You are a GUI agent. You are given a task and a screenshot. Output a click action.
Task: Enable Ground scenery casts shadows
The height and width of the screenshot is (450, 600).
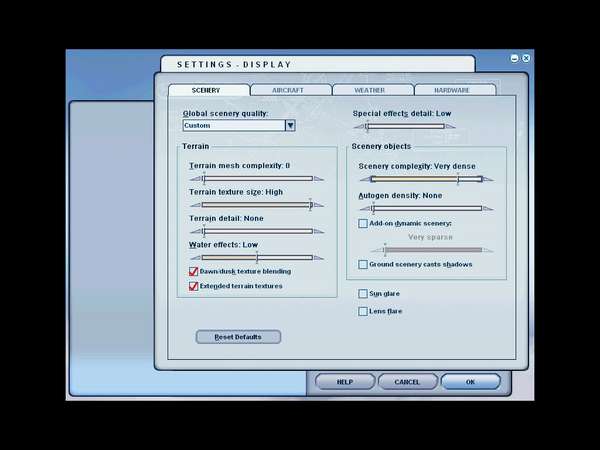(x=363, y=264)
